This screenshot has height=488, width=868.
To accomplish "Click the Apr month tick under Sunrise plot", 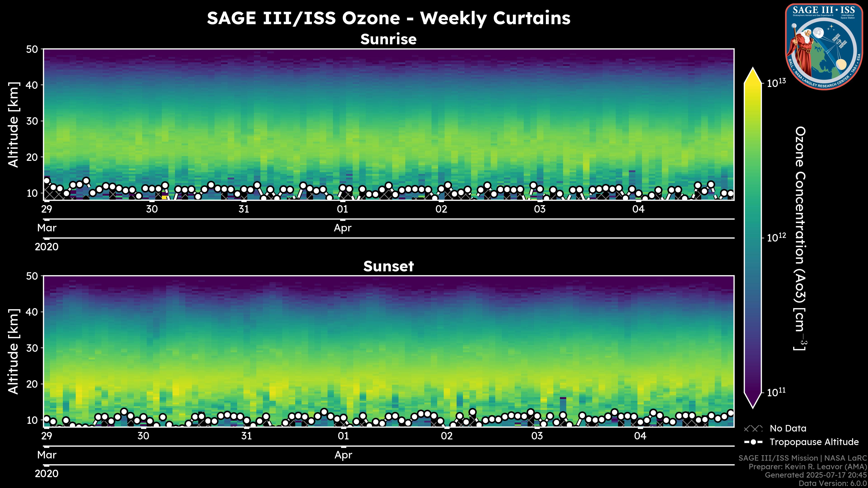I will pos(342,228).
